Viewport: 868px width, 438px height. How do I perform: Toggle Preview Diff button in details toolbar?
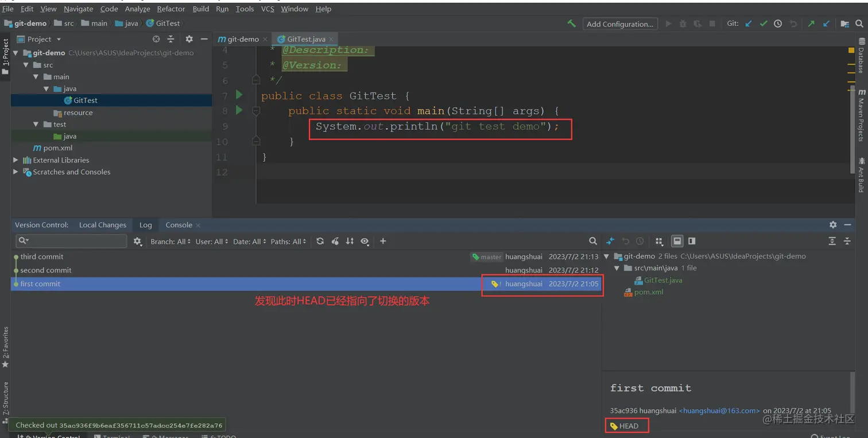tap(692, 241)
